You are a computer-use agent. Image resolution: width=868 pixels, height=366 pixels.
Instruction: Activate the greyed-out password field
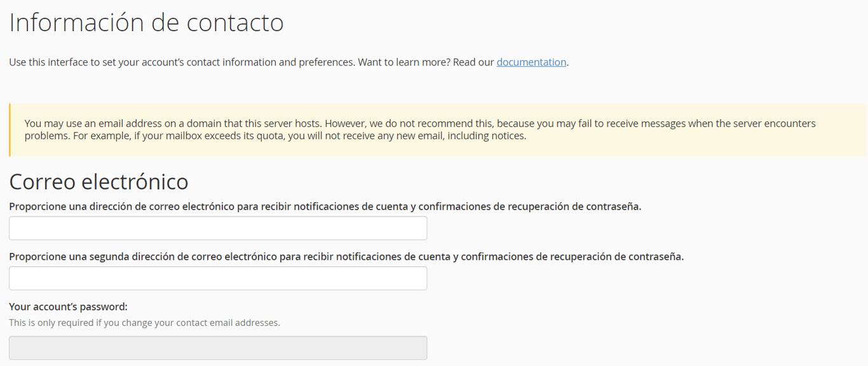coord(217,348)
